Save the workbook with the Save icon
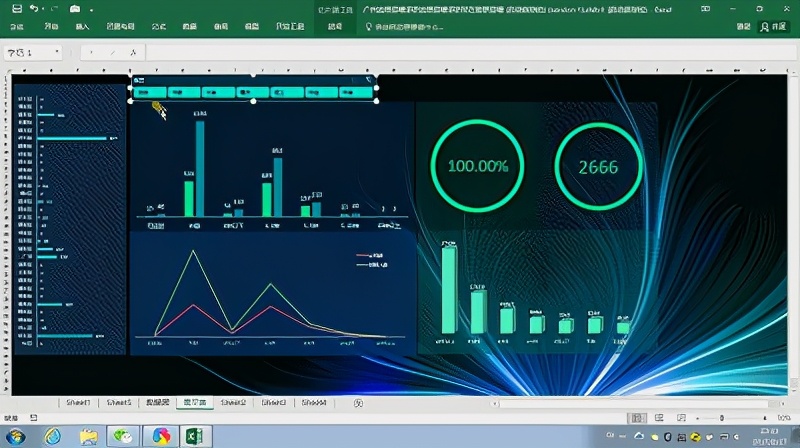The image size is (800, 448). (17, 9)
